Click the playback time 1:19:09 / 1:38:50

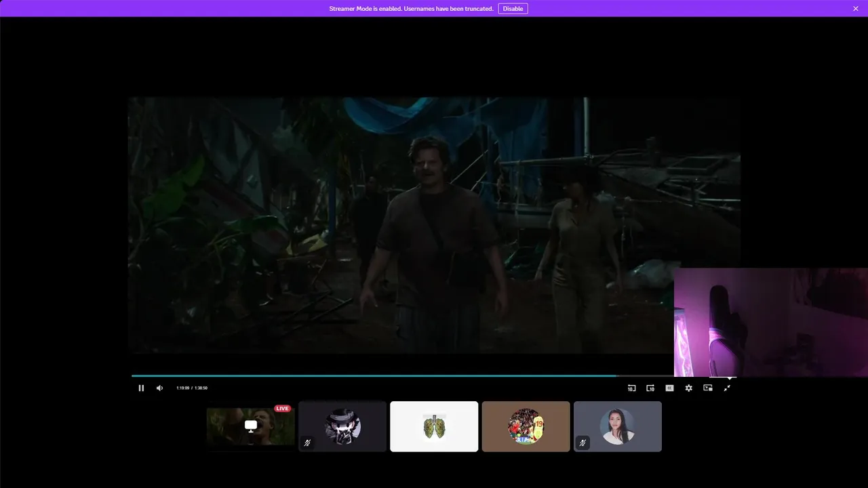pos(192,388)
